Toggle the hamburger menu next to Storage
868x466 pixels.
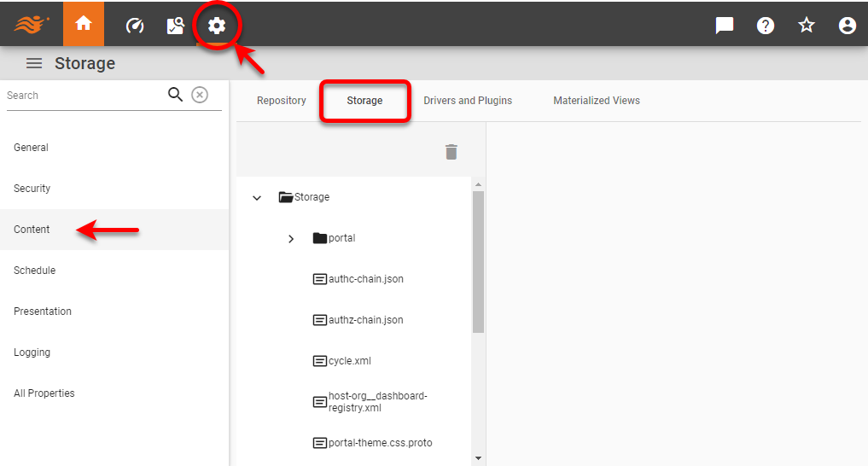[34, 63]
